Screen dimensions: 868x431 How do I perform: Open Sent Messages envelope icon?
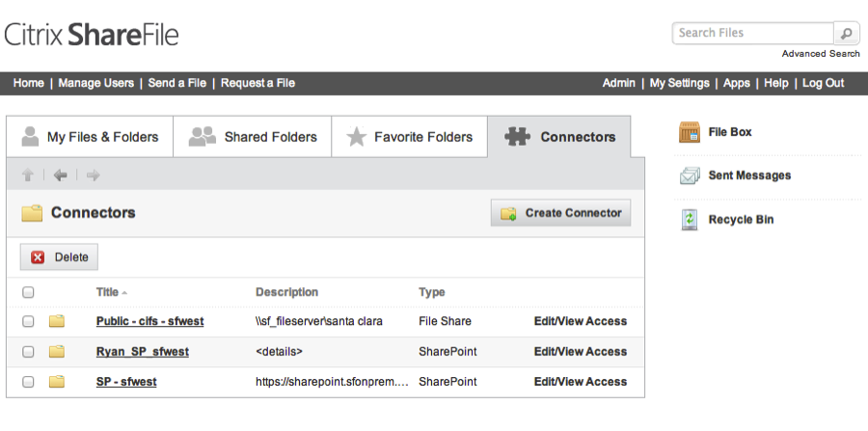pos(689,175)
